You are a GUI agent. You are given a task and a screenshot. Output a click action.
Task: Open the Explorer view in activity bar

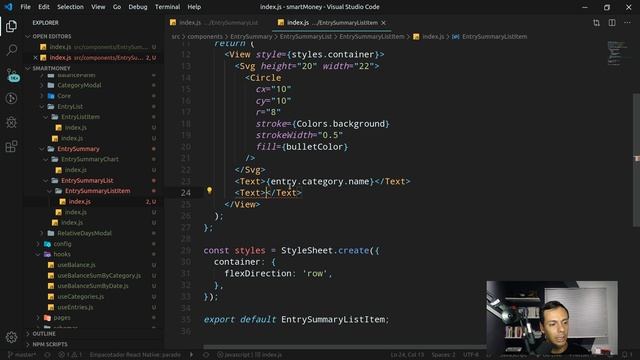coord(11,27)
